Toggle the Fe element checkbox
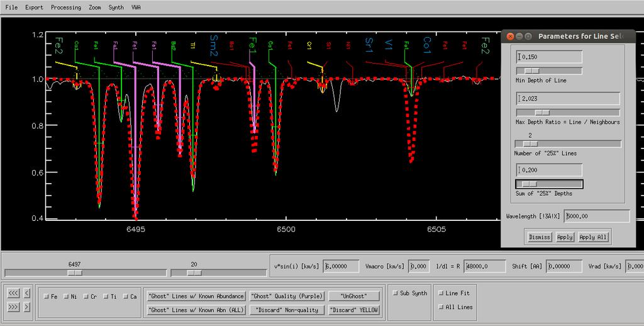This screenshot has width=644, height=326. point(46,296)
